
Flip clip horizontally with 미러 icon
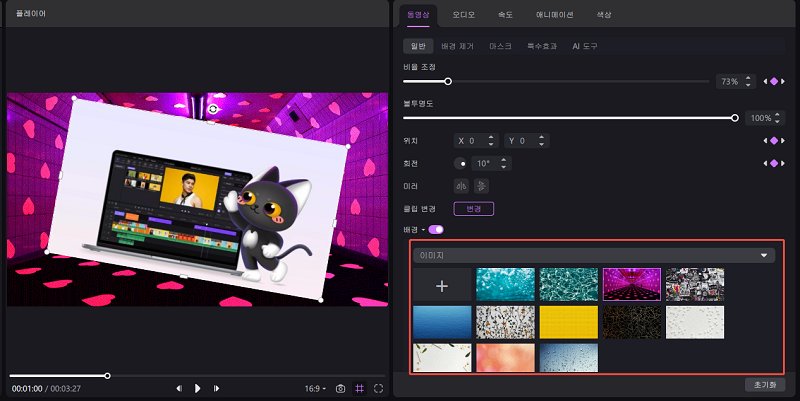coord(461,186)
